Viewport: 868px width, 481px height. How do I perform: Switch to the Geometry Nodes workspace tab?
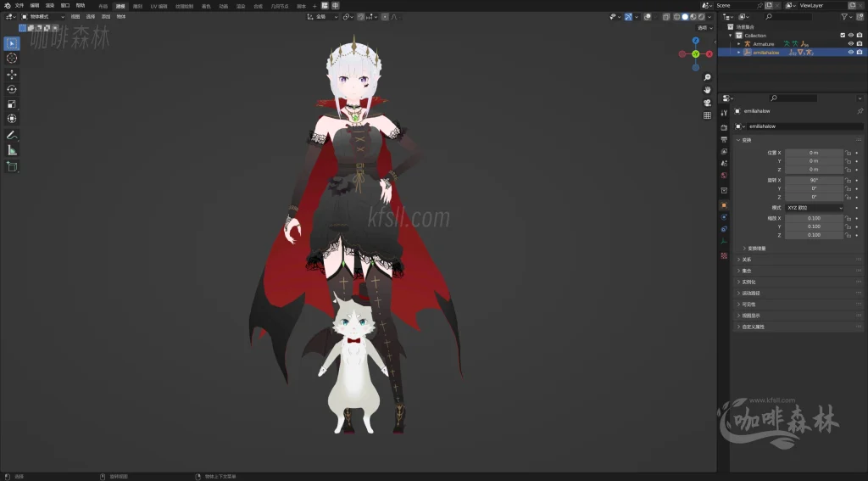click(x=280, y=6)
